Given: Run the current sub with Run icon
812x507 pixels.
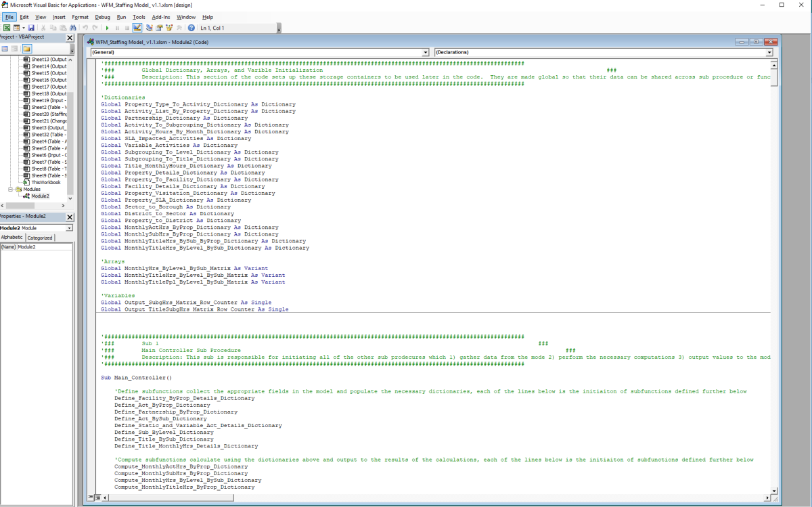Looking at the screenshot, I should pos(107,27).
